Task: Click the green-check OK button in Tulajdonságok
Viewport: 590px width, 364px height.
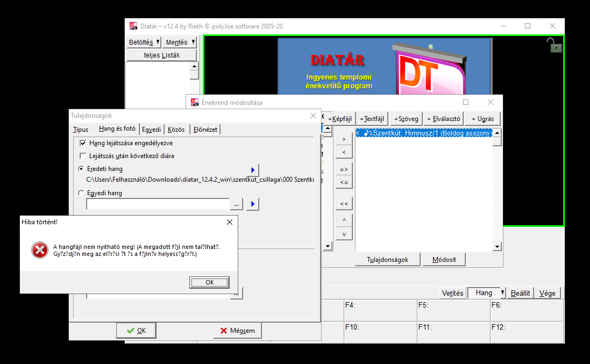Action: (136, 331)
